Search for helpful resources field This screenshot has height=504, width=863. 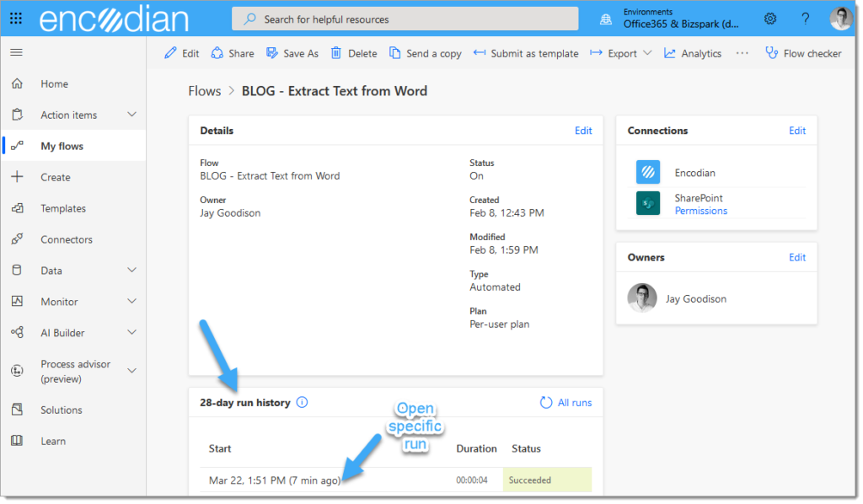pyautogui.click(x=405, y=19)
